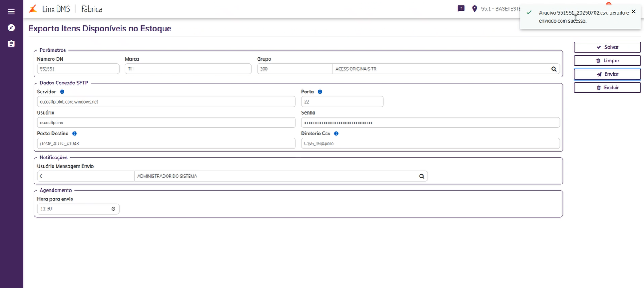Search Usuário Mensagem Envio with magnifier
The width and height of the screenshot is (644, 288).
point(422,177)
